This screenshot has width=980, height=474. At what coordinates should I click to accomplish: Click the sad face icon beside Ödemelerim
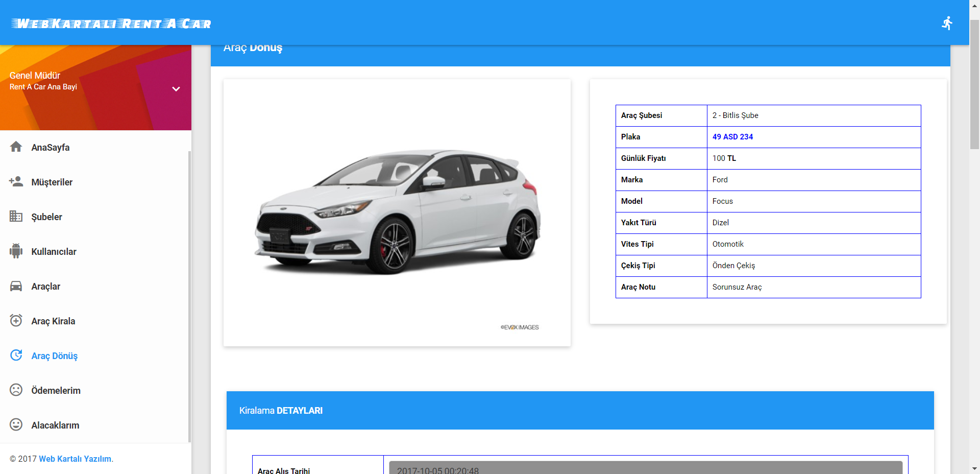(x=16, y=390)
